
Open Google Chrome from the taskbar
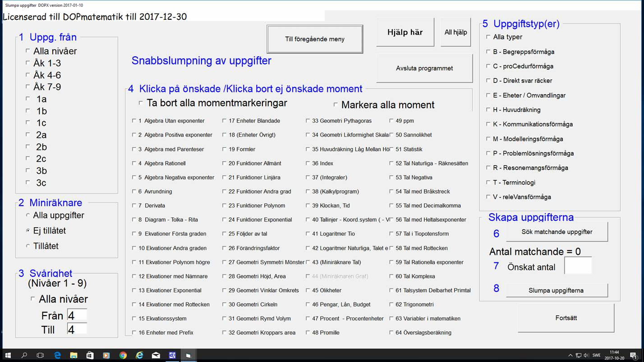click(123, 355)
